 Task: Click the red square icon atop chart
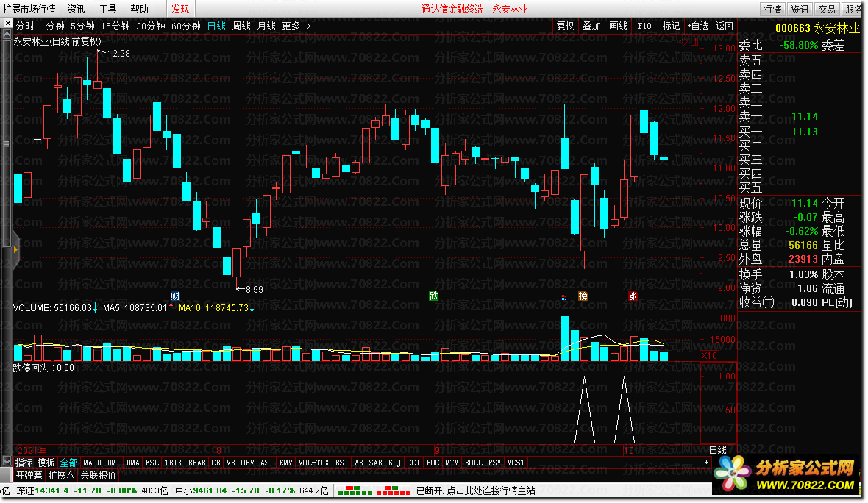(694, 41)
